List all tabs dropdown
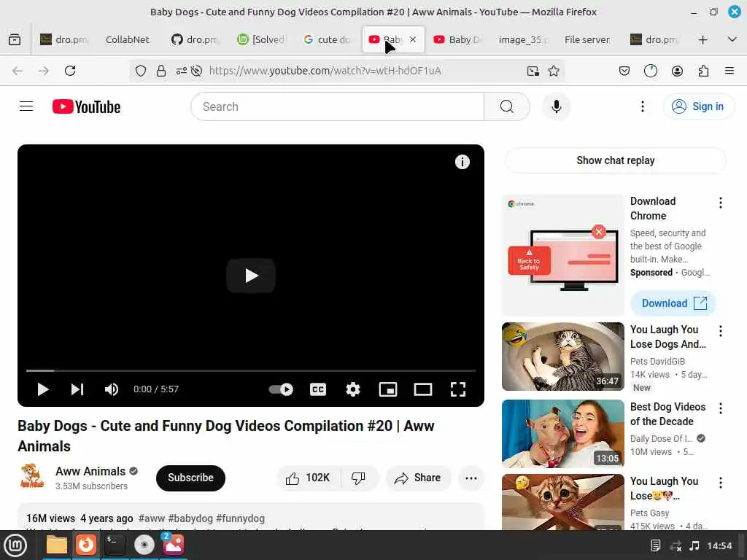 pyautogui.click(x=732, y=39)
